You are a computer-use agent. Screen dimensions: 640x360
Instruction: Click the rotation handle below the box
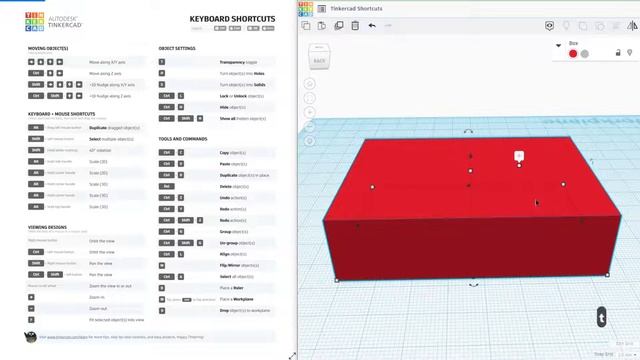click(473, 285)
